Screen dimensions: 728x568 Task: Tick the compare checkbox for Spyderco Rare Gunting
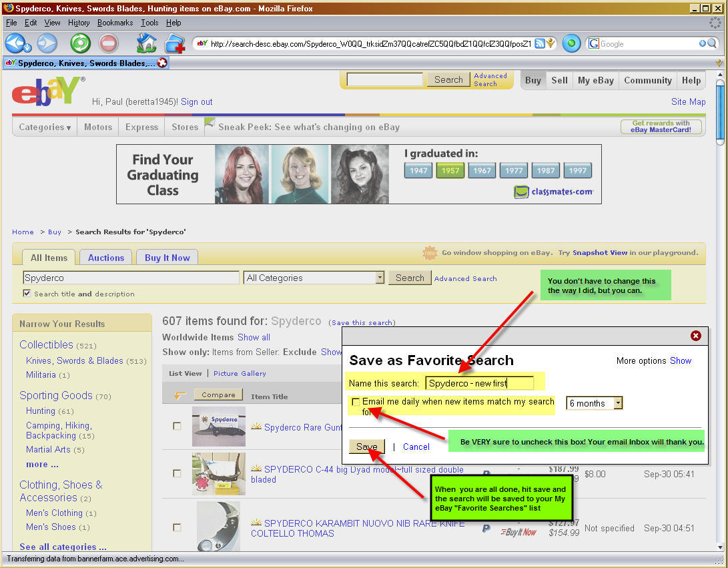coord(177,426)
